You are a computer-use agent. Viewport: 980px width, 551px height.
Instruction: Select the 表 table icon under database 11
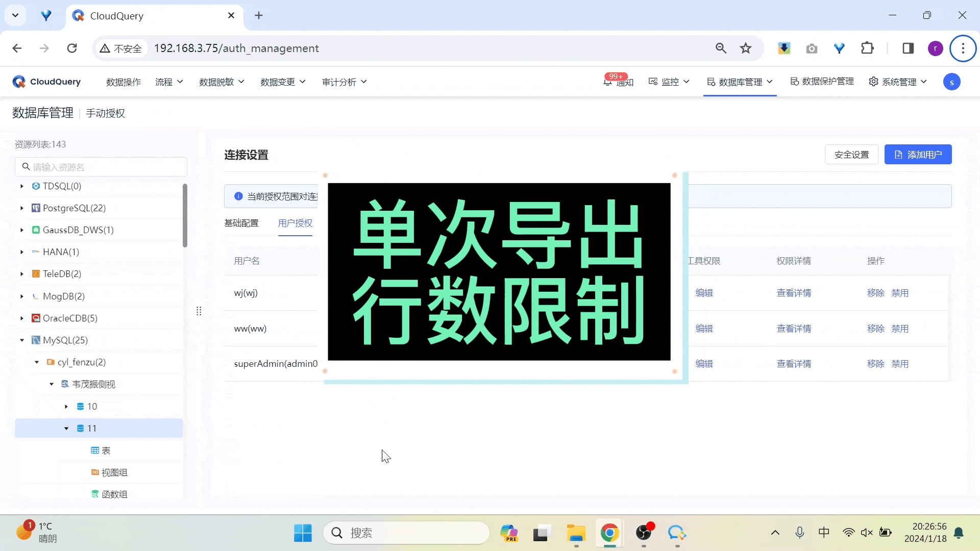pos(95,450)
